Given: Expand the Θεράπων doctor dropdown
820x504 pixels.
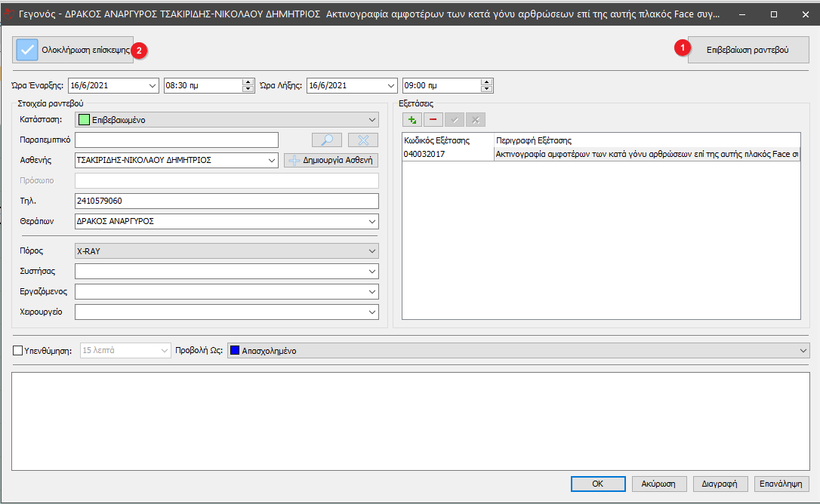Looking at the screenshot, I should (x=372, y=221).
